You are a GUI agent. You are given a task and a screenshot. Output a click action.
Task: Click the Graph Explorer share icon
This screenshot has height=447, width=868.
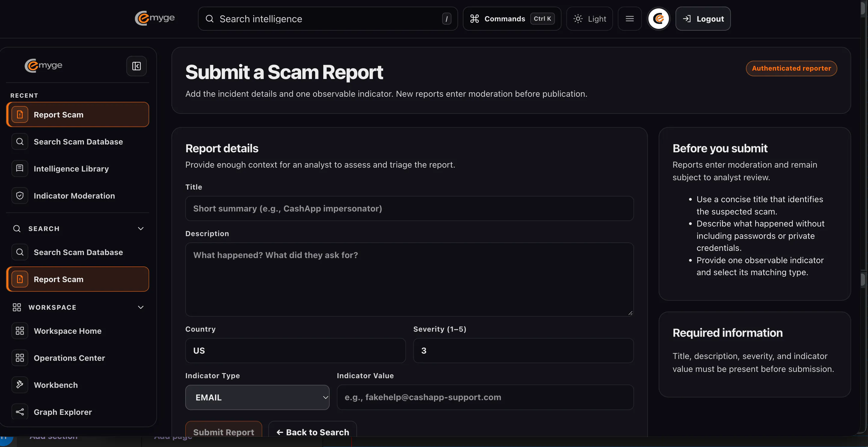[20, 412]
